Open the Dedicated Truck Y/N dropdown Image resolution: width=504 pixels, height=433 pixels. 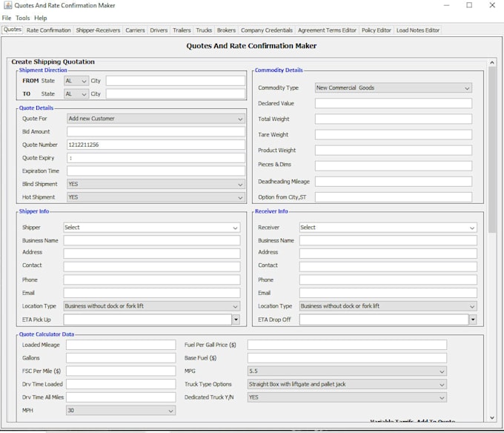click(x=347, y=397)
